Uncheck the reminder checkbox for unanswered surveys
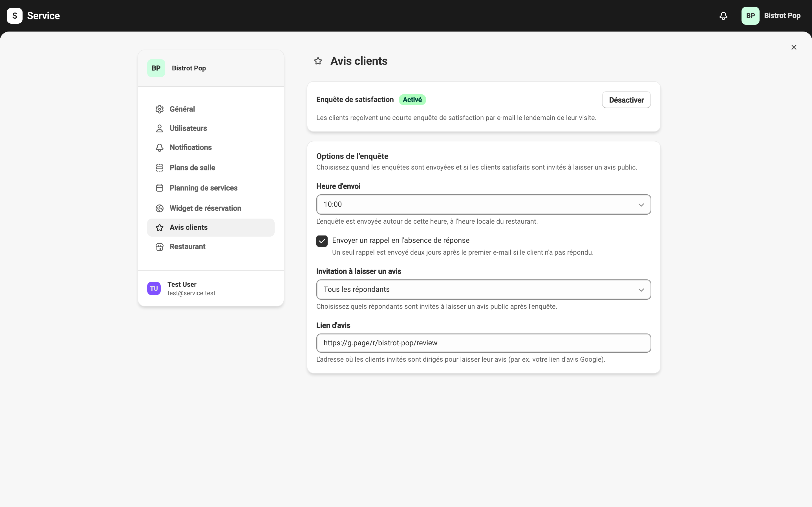The height and width of the screenshot is (507, 812). coord(322,241)
